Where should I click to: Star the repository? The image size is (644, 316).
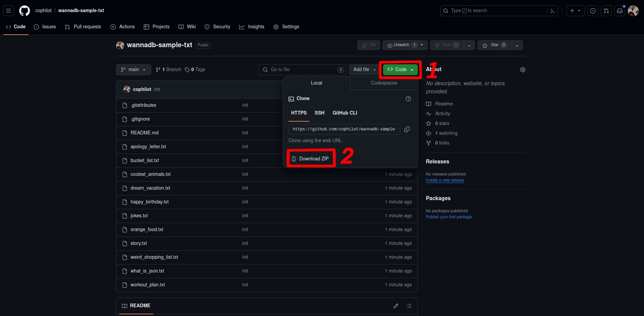495,45
